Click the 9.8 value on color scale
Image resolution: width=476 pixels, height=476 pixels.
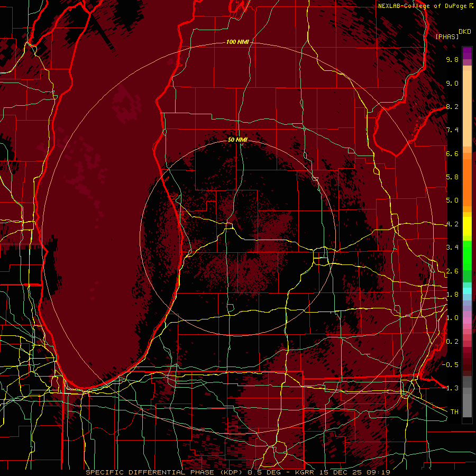(x=452, y=59)
